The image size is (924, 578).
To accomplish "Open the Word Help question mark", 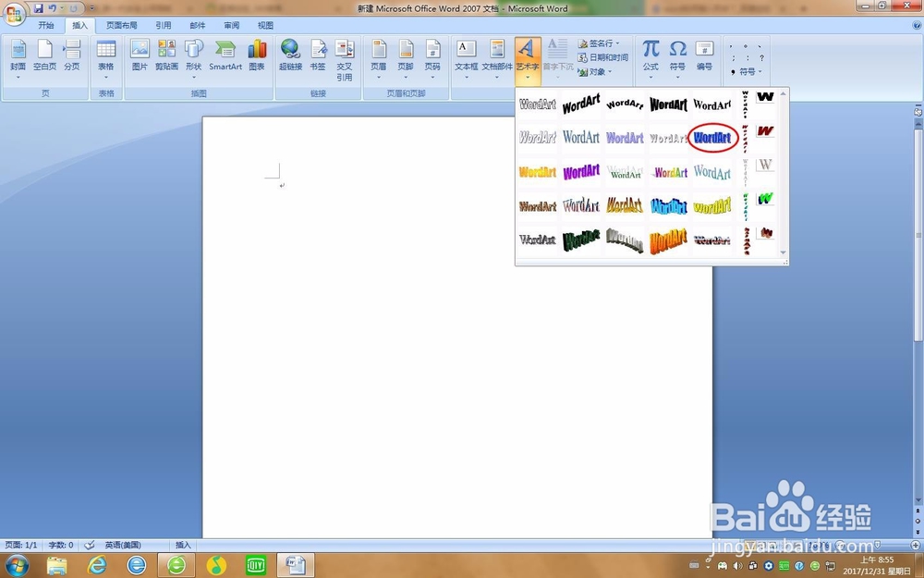I will 917,25.
